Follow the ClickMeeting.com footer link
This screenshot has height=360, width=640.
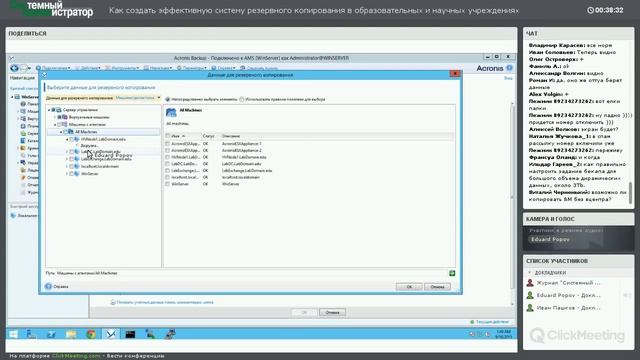pos(76,356)
